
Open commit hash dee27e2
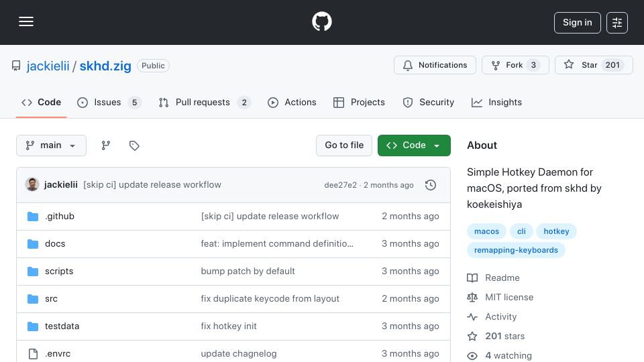tap(341, 185)
